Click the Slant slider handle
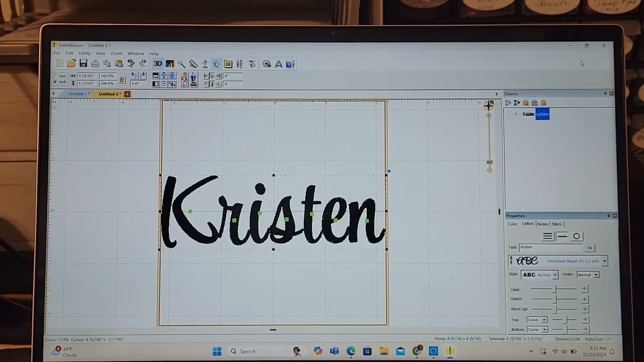The image size is (644, 362). (x=555, y=289)
